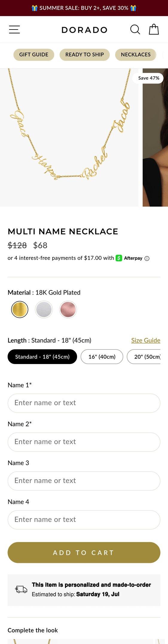Open the hamburger navigation menu
The image size is (168, 644).
(x=14, y=30)
